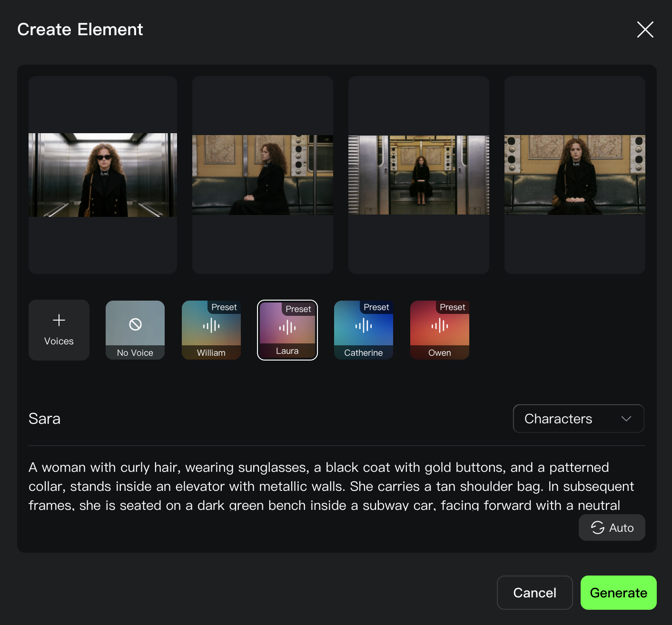
Task: Deselect the Laura voice preset
Action: click(287, 330)
